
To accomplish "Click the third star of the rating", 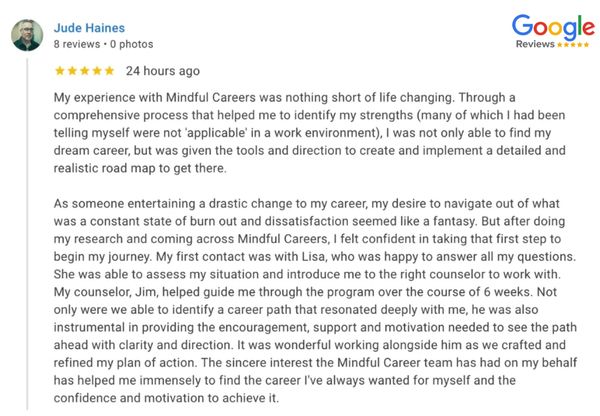I will [84, 71].
